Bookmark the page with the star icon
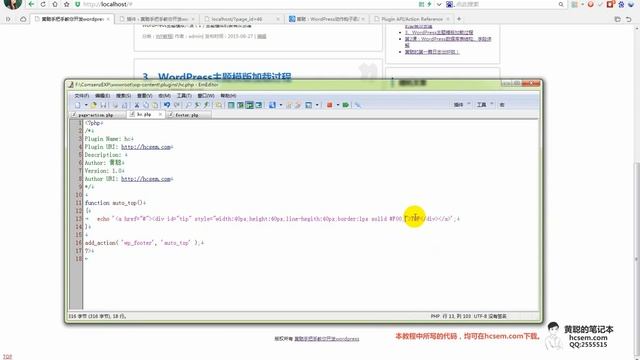 tap(67, 4)
